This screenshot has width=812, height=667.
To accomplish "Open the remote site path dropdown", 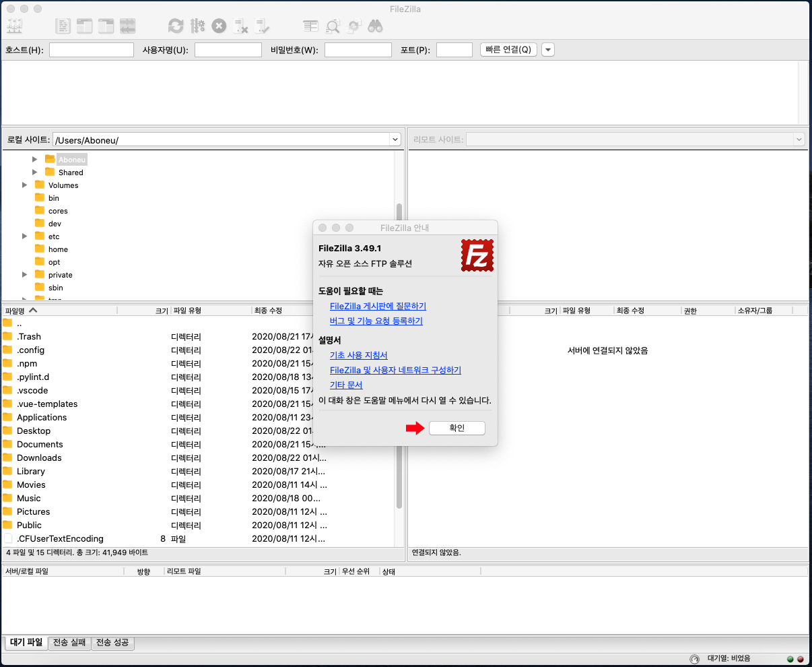I will 799,139.
